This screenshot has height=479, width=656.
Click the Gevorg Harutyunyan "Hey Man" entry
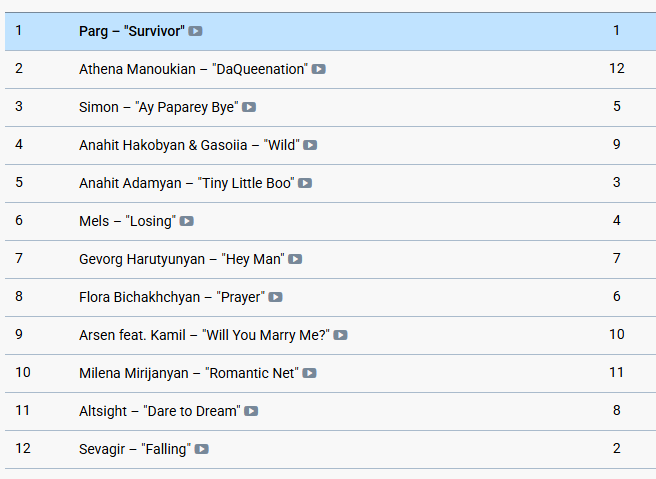181,259
